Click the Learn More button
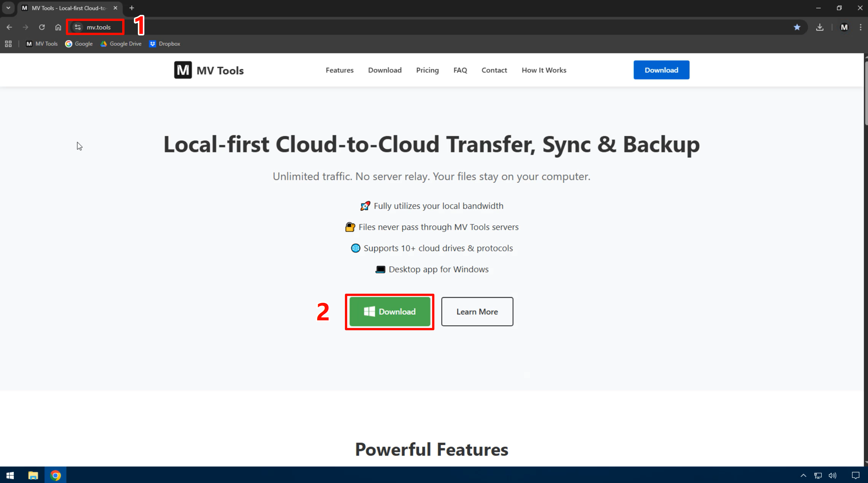 (477, 312)
